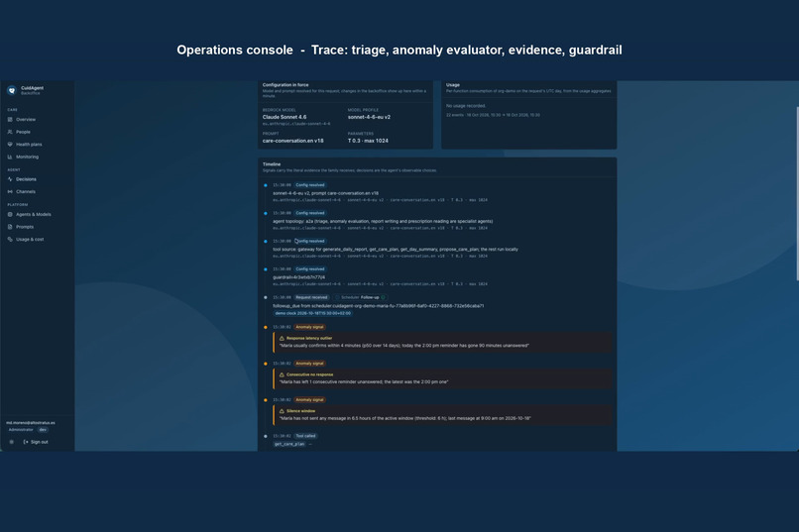Click the grey timeline dot beside Tool called entry
Viewport: 799px width, 532px height.
pos(266,436)
